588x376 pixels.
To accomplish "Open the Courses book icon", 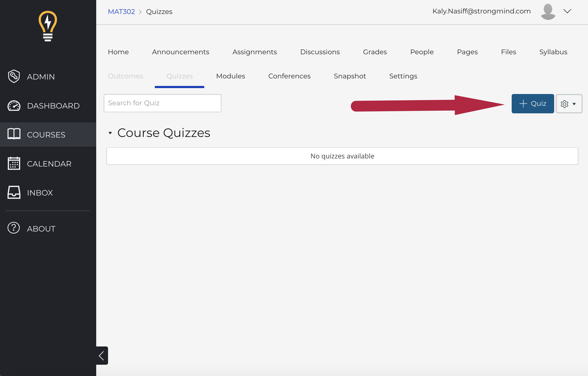I will 14,134.
